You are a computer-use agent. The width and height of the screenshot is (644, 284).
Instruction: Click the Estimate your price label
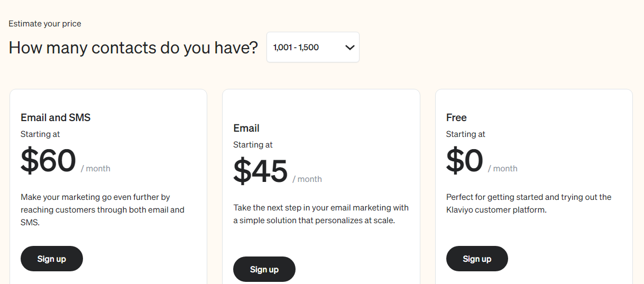45,24
